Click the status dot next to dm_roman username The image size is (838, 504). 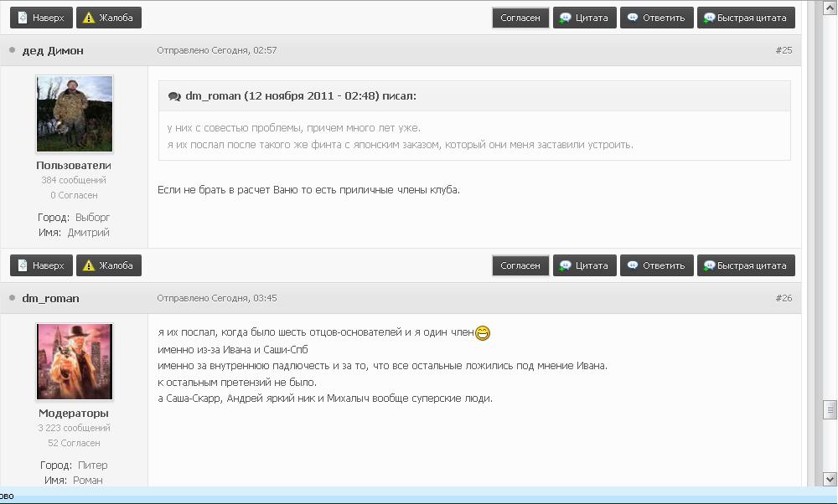tap(13, 298)
